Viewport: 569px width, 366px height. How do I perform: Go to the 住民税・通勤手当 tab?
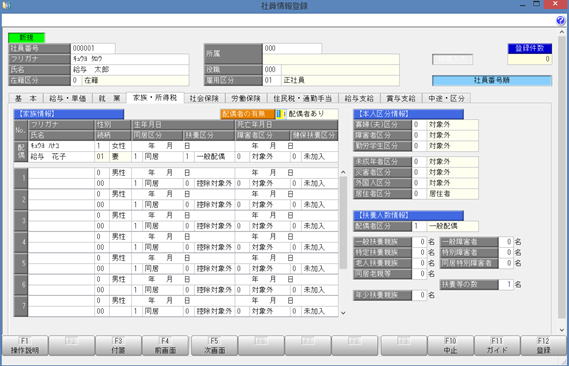pos(303,98)
